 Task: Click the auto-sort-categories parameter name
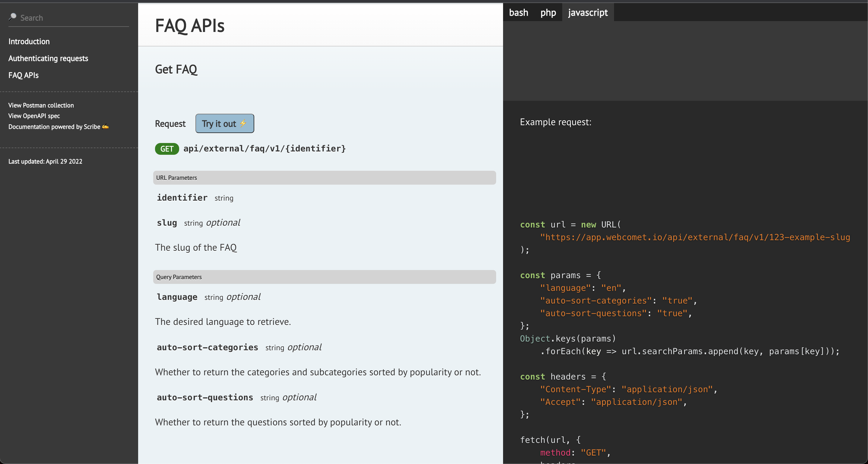point(207,347)
